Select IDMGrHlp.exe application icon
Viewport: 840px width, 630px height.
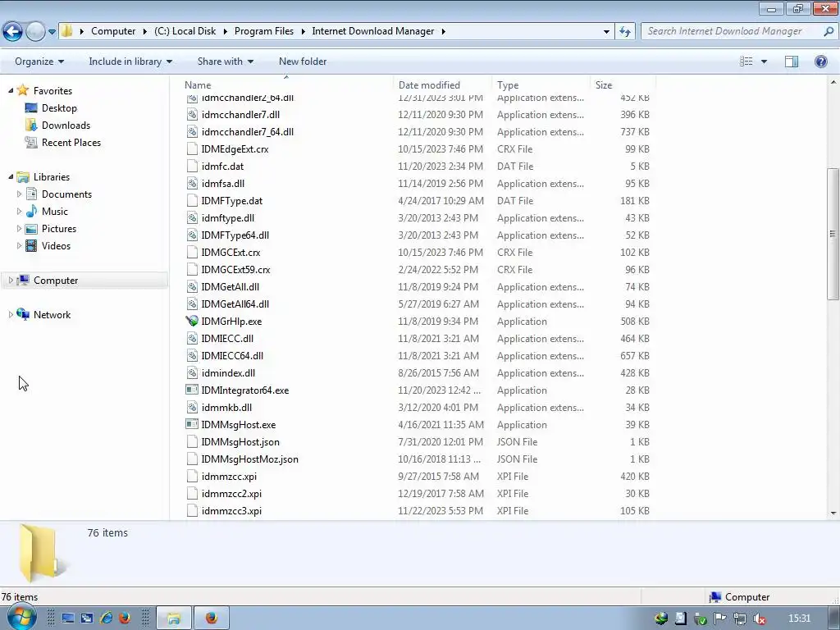(192, 322)
